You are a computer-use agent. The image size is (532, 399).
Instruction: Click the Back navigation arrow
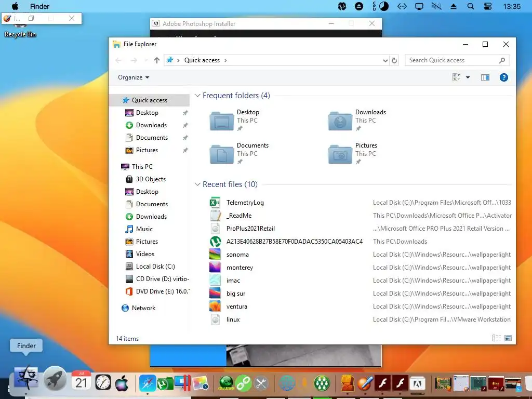118,60
